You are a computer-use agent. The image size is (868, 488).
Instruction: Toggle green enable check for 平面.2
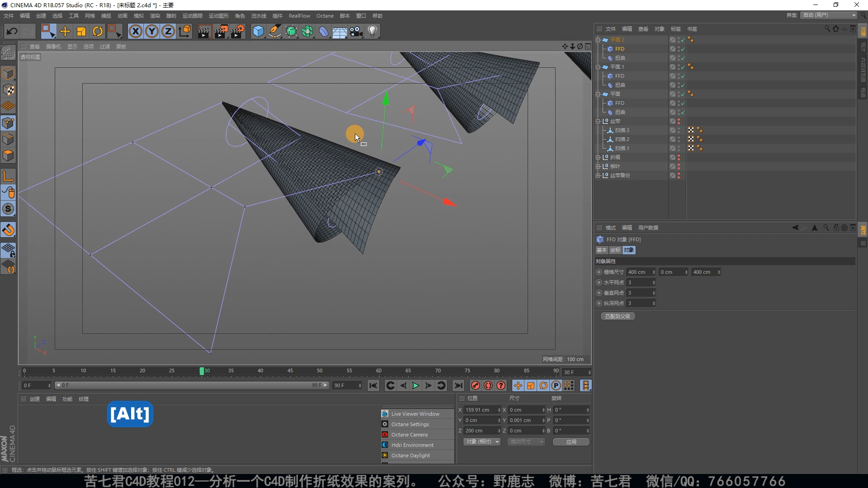[x=683, y=40]
